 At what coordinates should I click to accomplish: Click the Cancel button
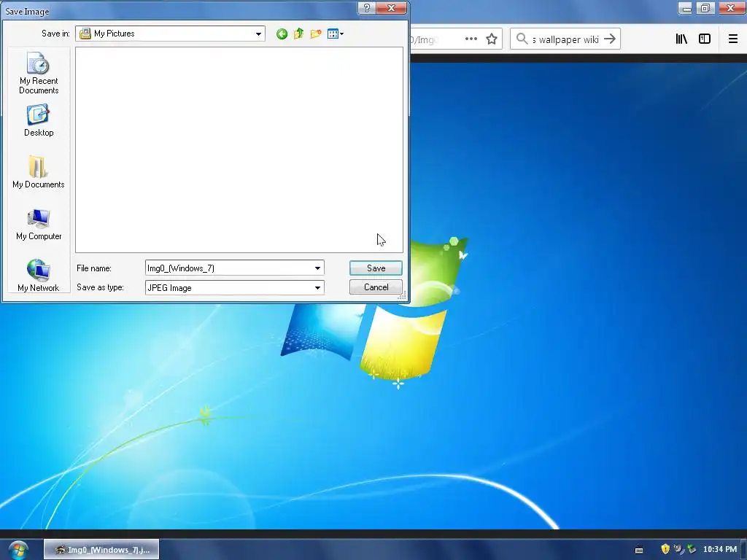pos(376,287)
